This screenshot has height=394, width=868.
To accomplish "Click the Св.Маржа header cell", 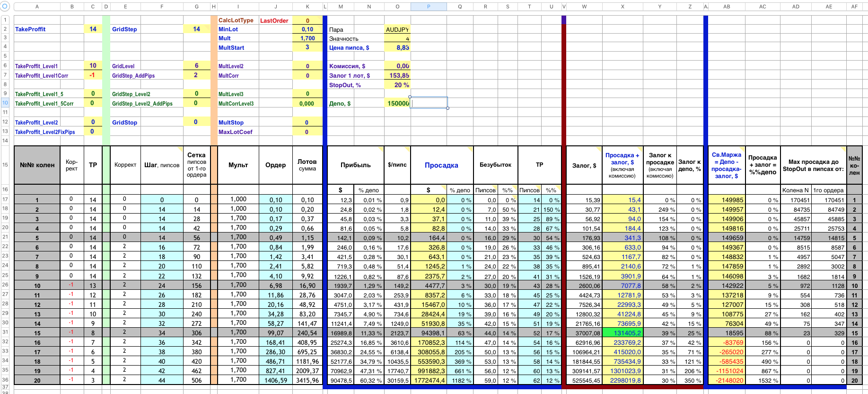I will 727,165.
